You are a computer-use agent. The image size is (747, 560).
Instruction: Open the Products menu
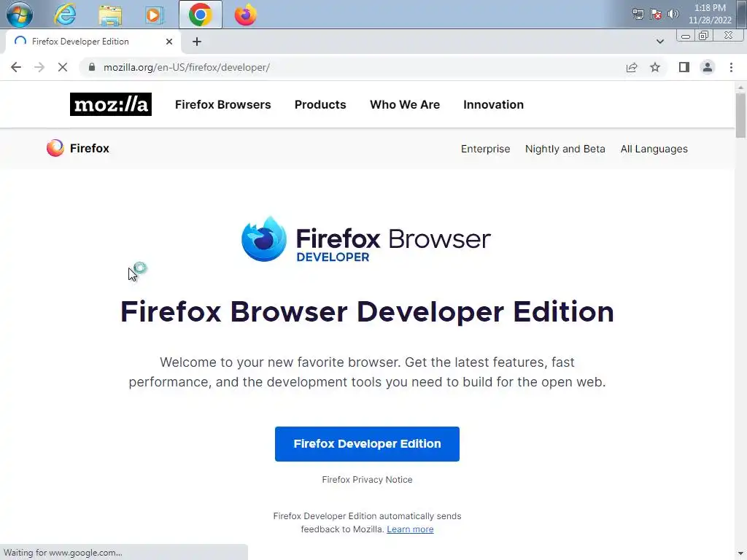pos(320,105)
